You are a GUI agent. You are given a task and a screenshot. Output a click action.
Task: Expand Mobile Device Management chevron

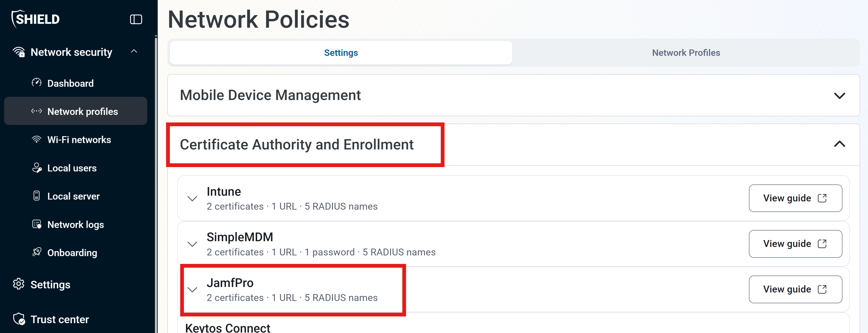pyautogui.click(x=839, y=95)
